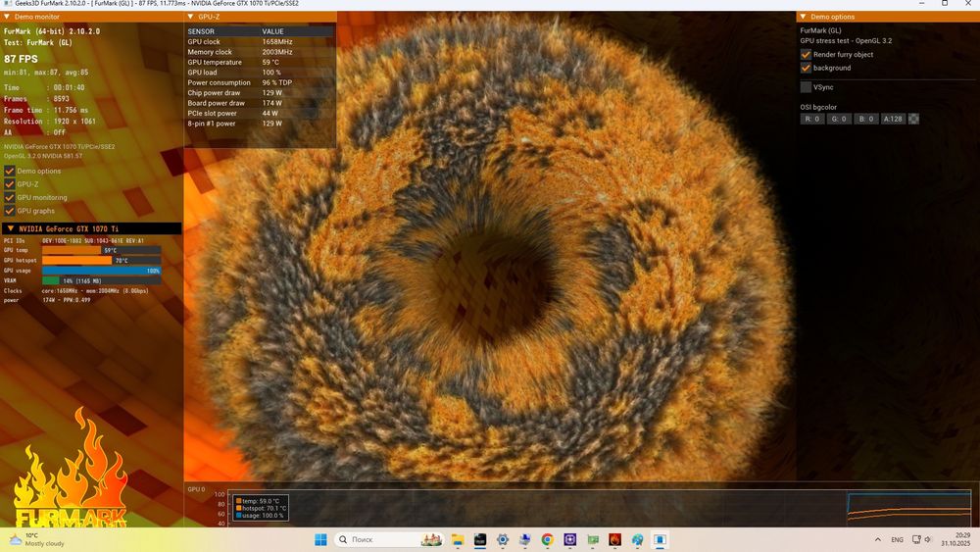Click the power 174W PPW line
Image resolution: width=980 pixels, height=552 pixels.
click(x=47, y=300)
